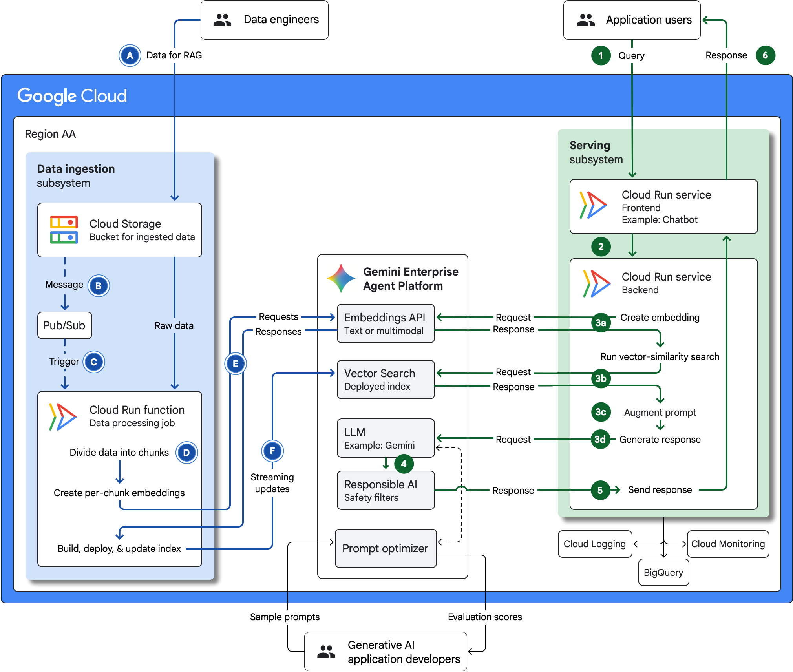Select the Cloud Monitoring box
The width and height of the screenshot is (793, 672).
tap(728, 544)
